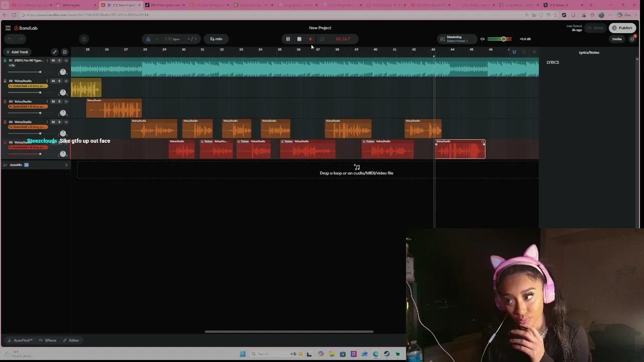Stop playback
Image resolution: width=644 pixels, height=362 pixels.
pyautogui.click(x=299, y=39)
